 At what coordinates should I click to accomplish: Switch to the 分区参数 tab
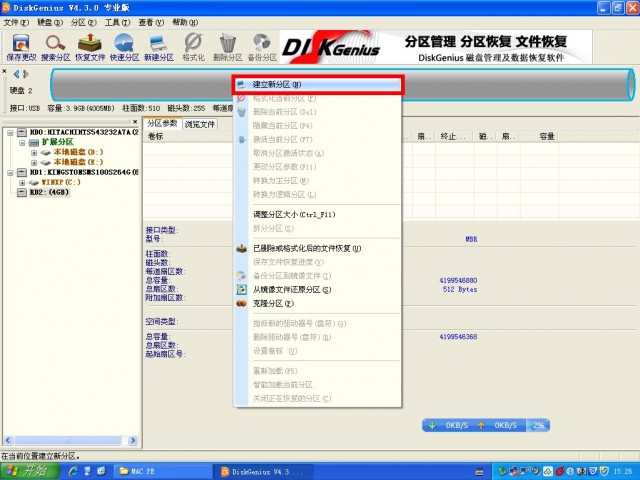pyautogui.click(x=162, y=123)
